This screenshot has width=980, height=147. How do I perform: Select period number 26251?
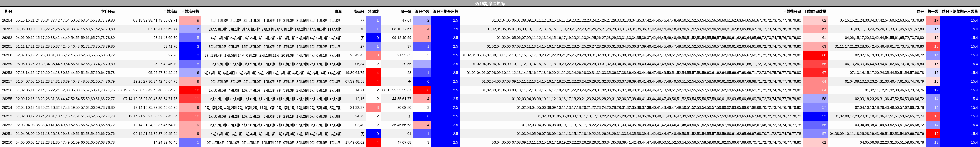click(7, 134)
